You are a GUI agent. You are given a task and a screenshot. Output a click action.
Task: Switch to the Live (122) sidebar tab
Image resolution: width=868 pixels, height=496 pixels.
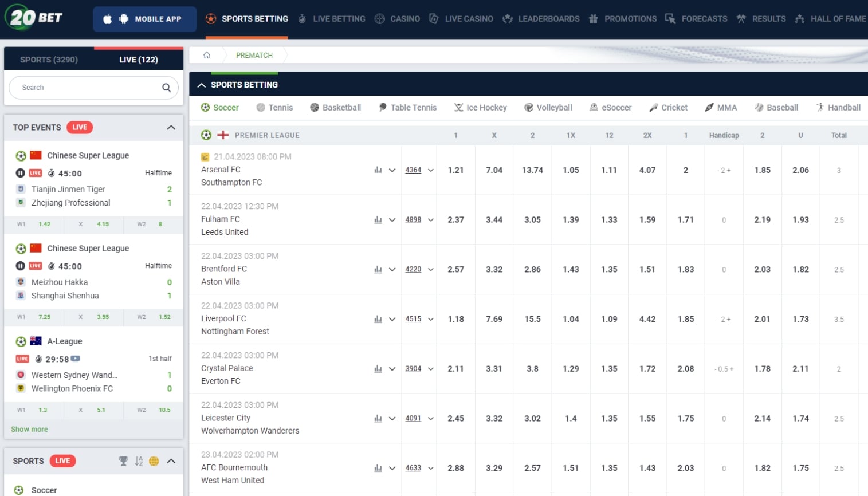[139, 60]
